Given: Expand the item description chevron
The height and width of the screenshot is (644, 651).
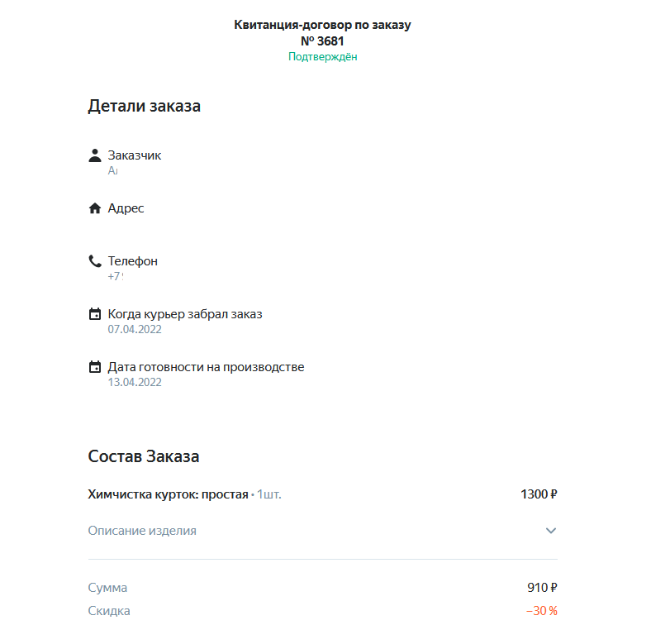Looking at the screenshot, I should click(x=551, y=531).
